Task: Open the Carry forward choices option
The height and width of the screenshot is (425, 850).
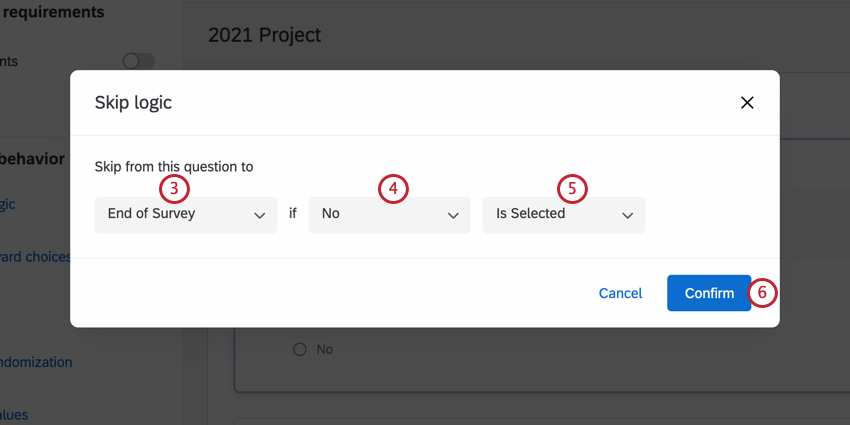Action: 36,257
